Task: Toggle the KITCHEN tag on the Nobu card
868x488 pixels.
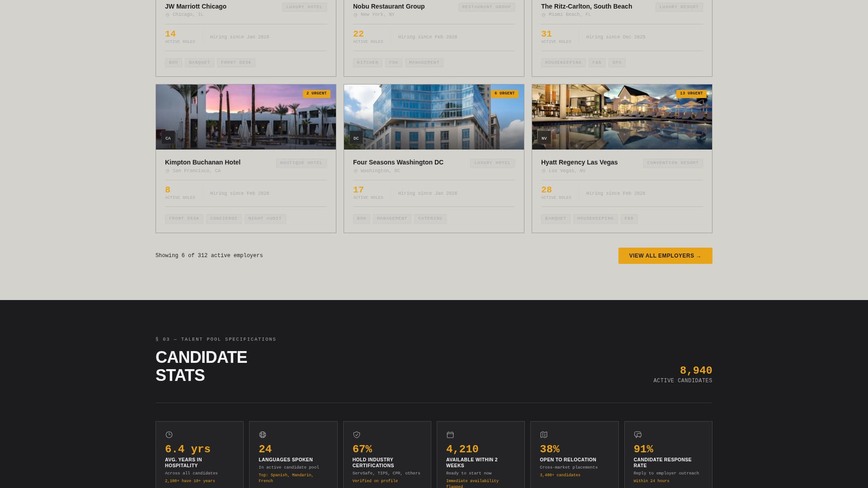Action: tap(368, 62)
